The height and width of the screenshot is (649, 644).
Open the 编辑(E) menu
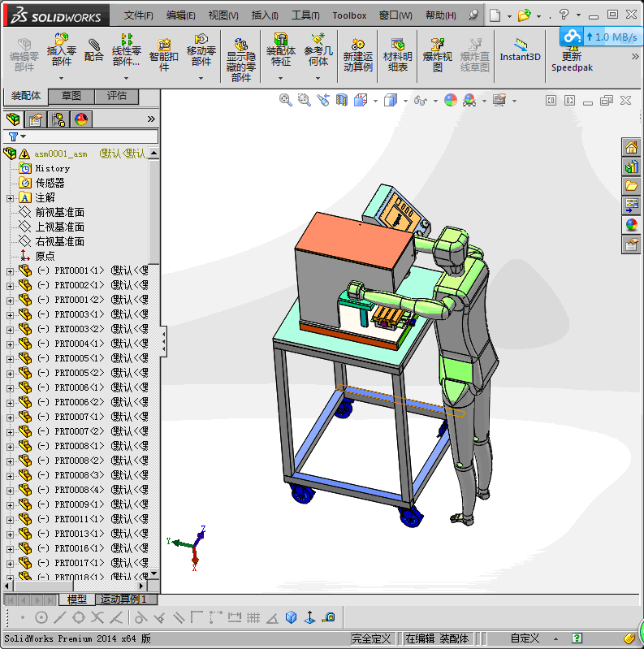[181, 15]
